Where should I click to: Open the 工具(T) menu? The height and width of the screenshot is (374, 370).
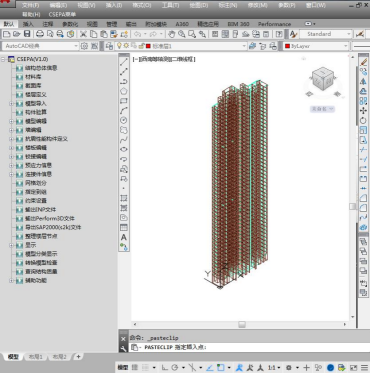click(x=171, y=5)
